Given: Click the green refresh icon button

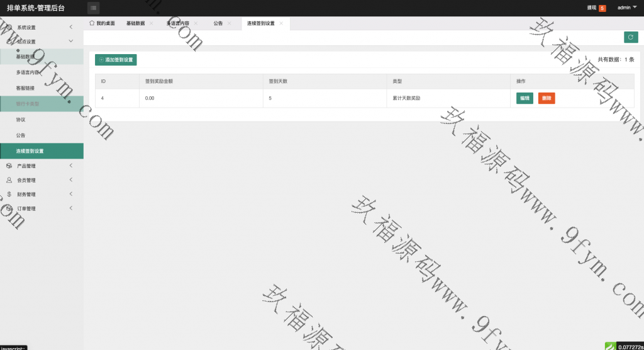Looking at the screenshot, I should (x=631, y=37).
